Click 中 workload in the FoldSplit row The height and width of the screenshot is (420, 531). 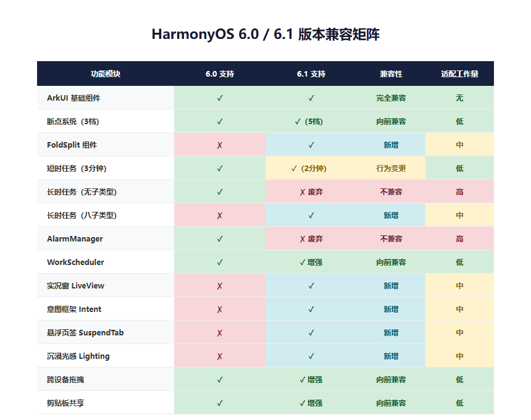459,145
